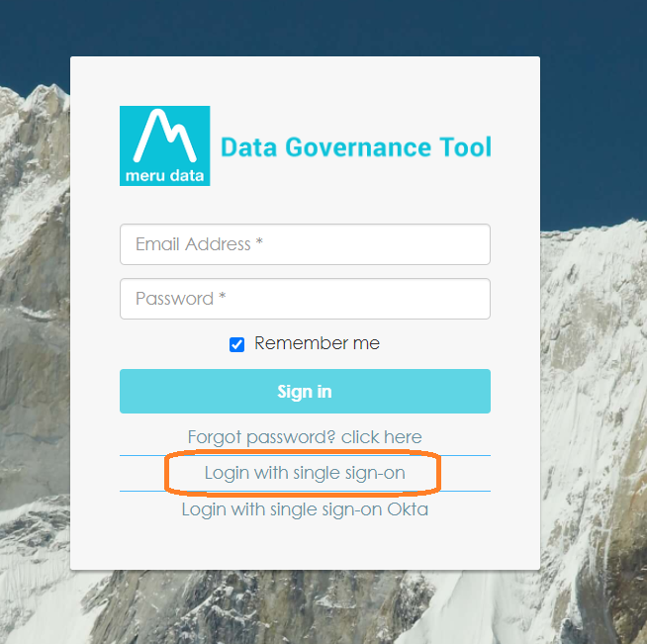Click the asterisk in the Email Address placeholder

(259, 241)
